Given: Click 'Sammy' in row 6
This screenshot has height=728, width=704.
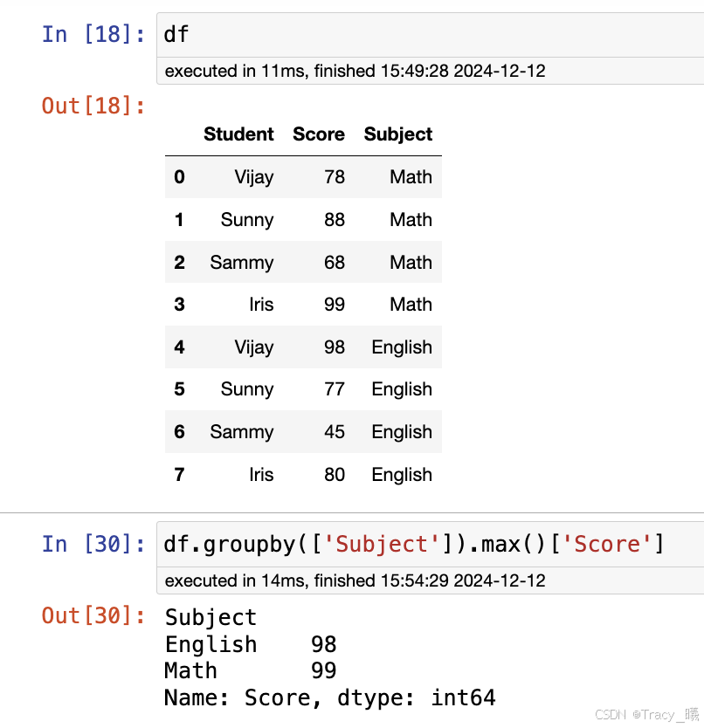Looking at the screenshot, I should pos(242,432).
